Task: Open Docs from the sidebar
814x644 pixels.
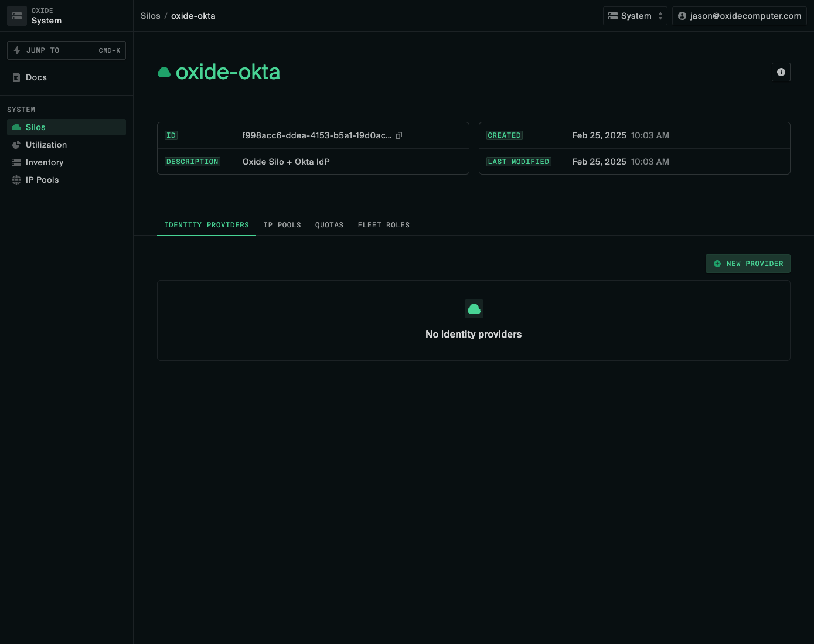Action: [x=35, y=77]
